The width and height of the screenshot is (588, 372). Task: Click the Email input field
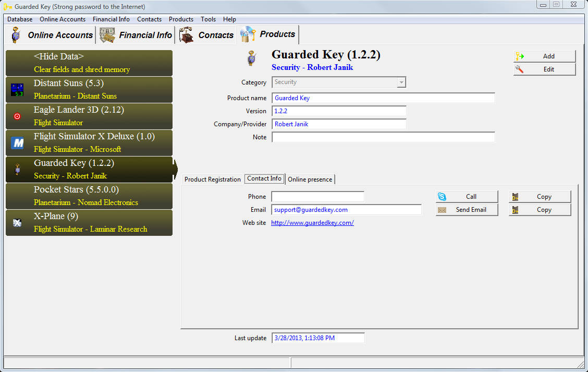tap(347, 210)
